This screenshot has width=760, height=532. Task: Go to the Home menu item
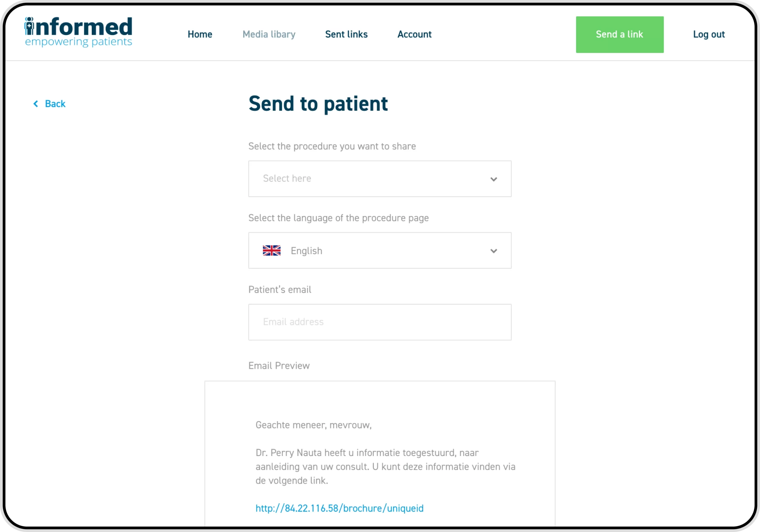[x=199, y=34]
